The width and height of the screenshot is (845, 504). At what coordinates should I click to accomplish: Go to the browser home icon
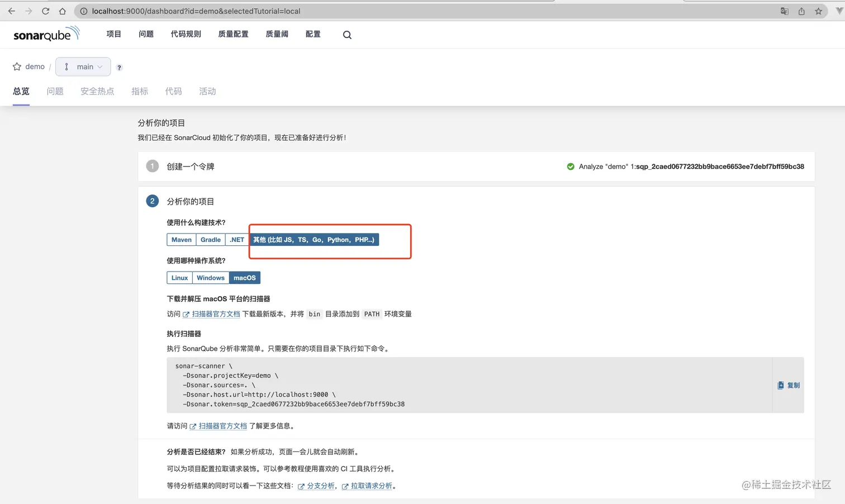pos(63,11)
